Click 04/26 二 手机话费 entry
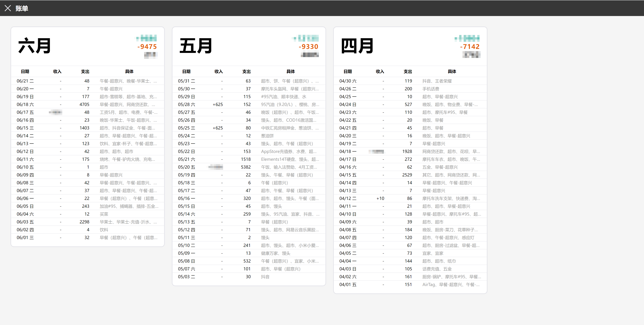Viewport: 644px width, 325px height. click(430, 89)
